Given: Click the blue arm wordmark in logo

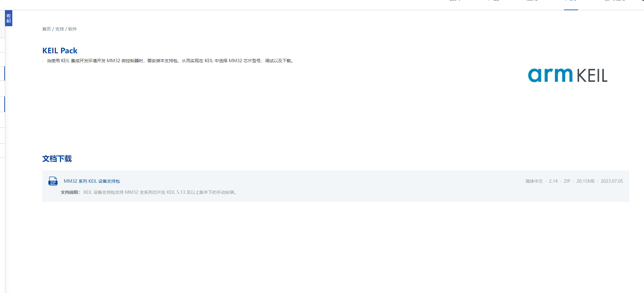Looking at the screenshot, I should click(x=550, y=75).
